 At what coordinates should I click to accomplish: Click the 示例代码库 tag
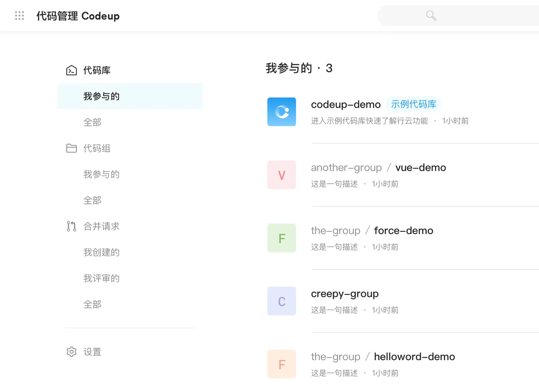click(414, 104)
